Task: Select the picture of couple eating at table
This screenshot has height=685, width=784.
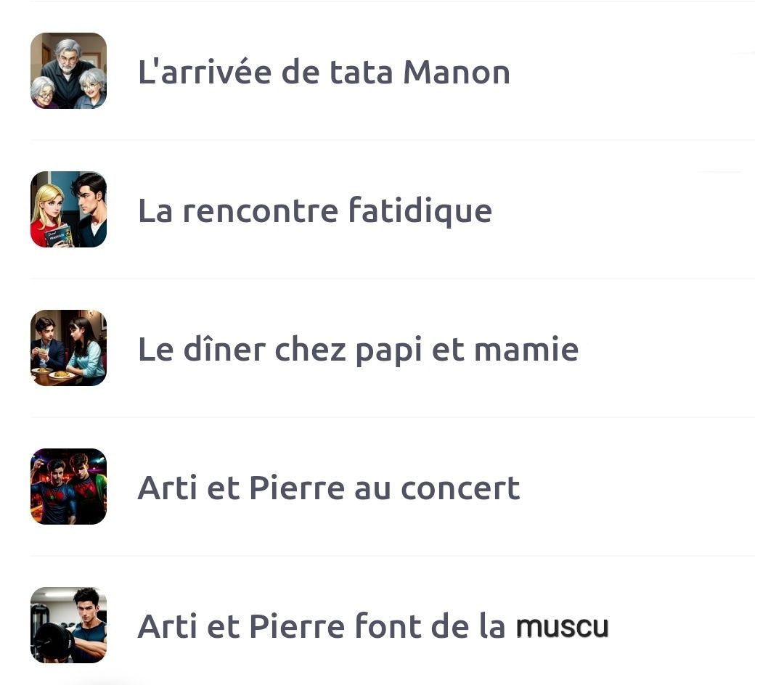Action: (x=68, y=348)
